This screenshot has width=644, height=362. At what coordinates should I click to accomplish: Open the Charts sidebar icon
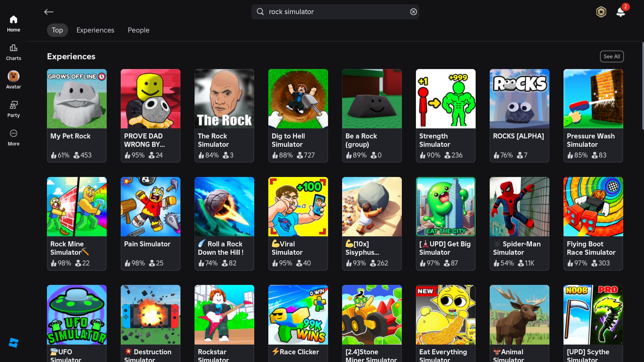pyautogui.click(x=13, y=52)
